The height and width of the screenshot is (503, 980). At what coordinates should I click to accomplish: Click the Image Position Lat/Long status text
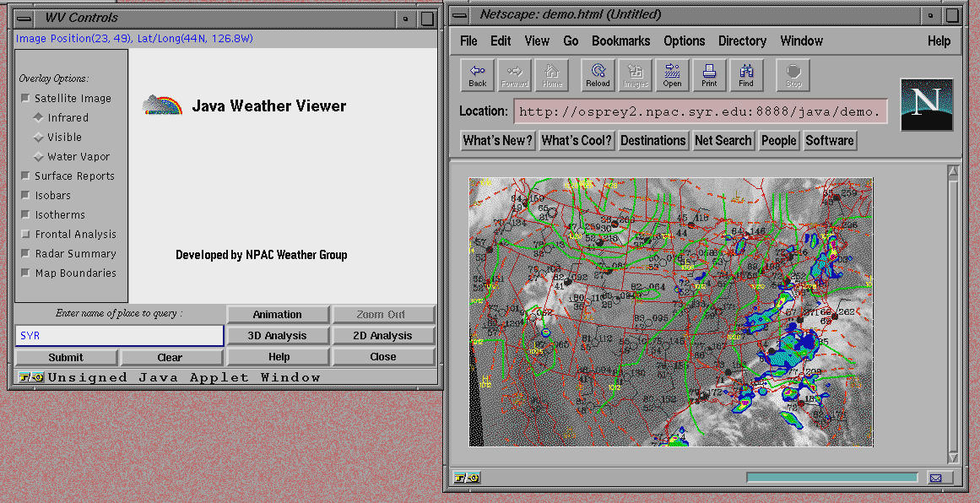pos(134,39)
